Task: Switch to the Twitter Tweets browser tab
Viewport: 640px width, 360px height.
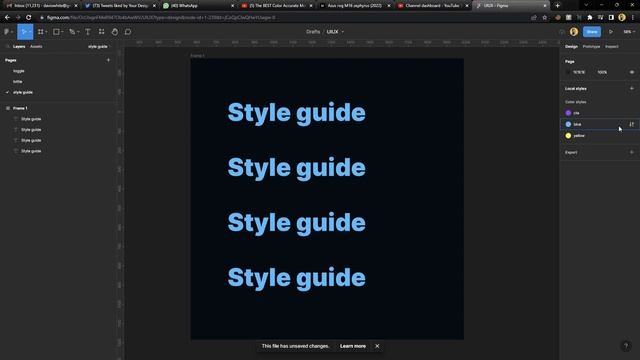Action: tap(120, 6)
